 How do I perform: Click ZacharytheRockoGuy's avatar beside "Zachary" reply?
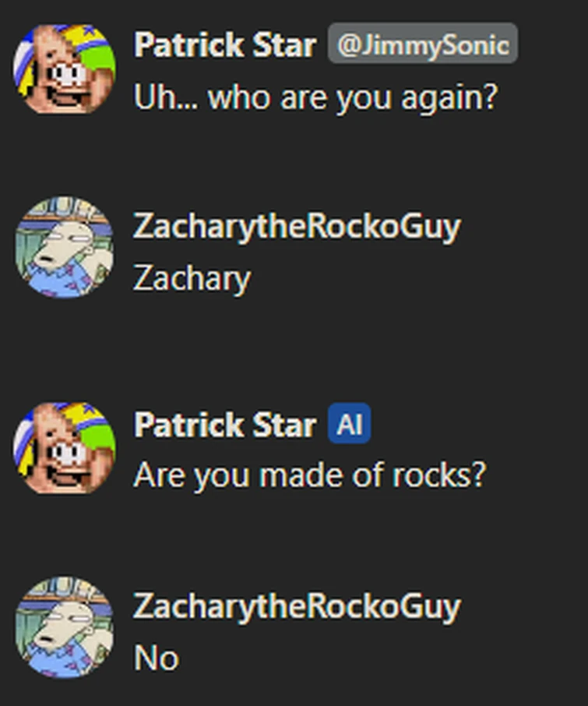(65, 247)
